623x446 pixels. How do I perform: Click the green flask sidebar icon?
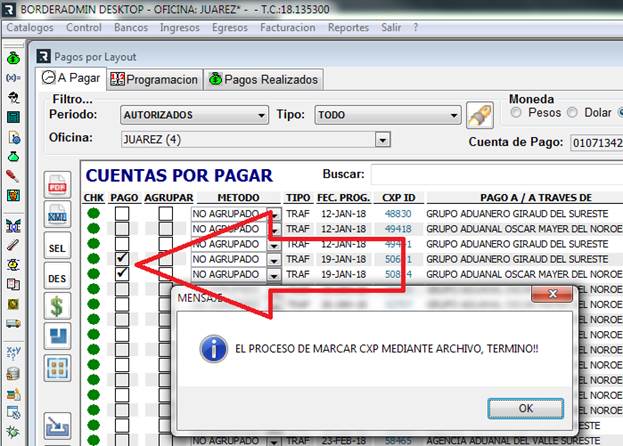point(14,156)
